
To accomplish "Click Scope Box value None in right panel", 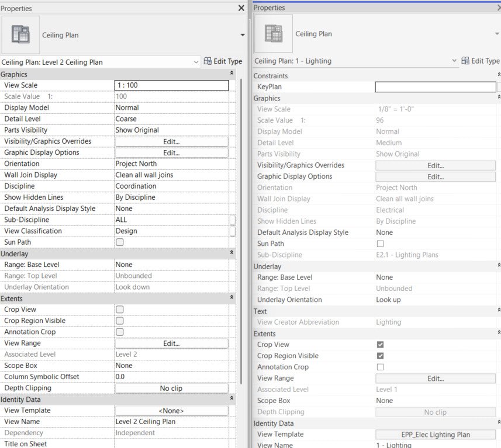I will 436,401.
